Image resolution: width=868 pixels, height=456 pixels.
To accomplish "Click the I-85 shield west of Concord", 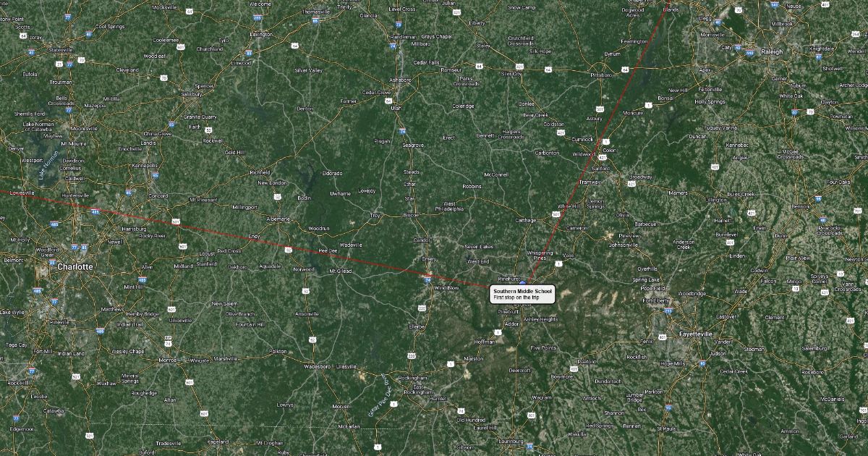I will (x=128, y=193).
